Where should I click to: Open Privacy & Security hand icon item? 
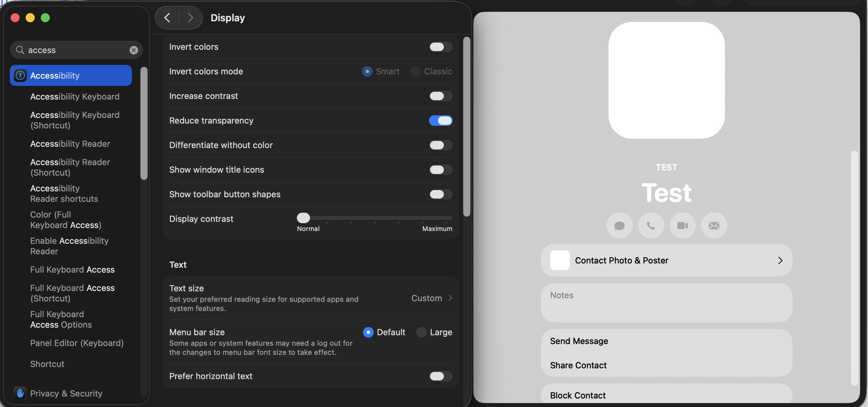point(66,393)
